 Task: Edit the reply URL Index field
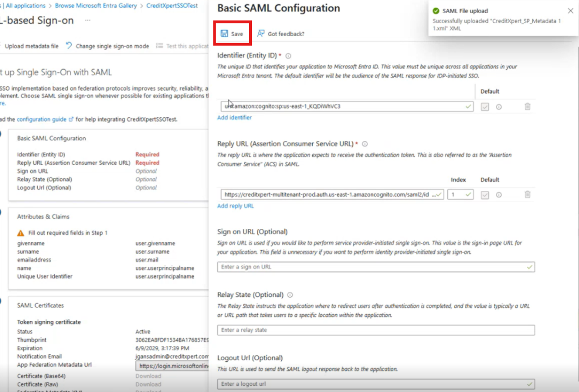coord(460,194)
